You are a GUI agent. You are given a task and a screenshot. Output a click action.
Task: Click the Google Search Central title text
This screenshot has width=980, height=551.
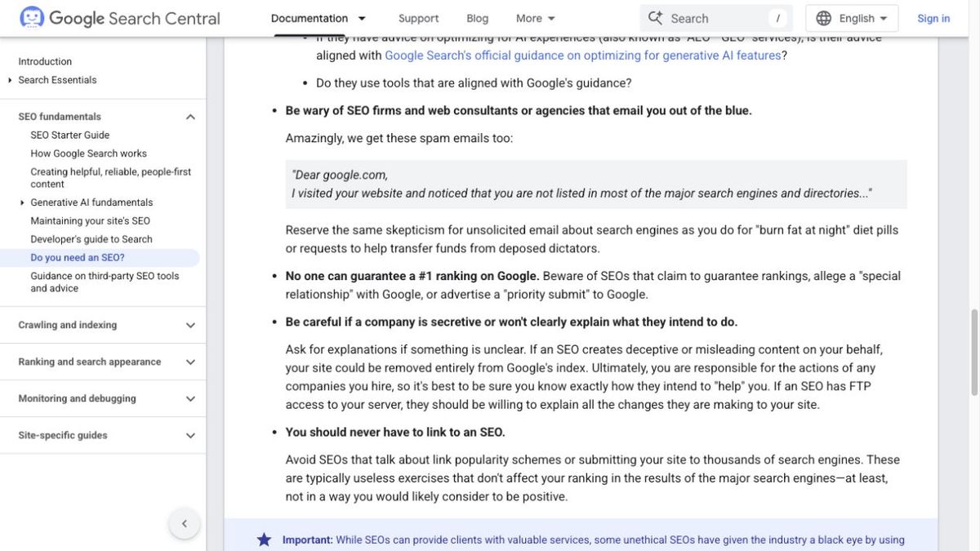(x=135, y=18)
